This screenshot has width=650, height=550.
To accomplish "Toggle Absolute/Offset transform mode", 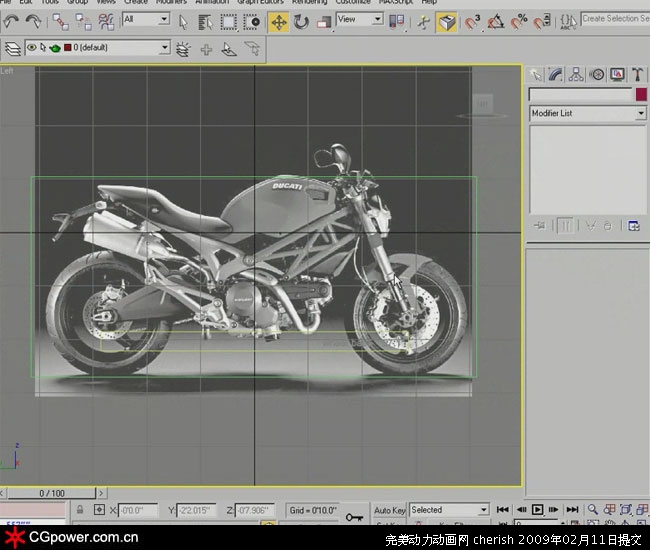I will (99, 509).
